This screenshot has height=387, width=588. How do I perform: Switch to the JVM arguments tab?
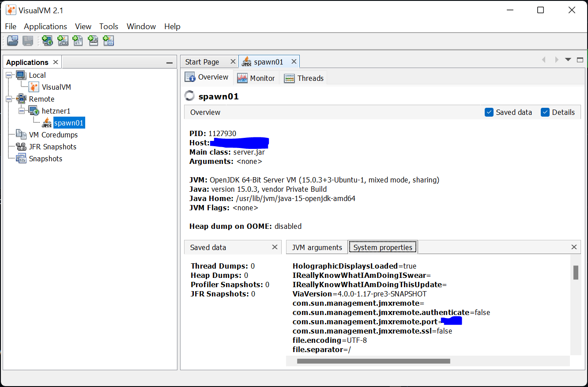[x=317, y=247]
